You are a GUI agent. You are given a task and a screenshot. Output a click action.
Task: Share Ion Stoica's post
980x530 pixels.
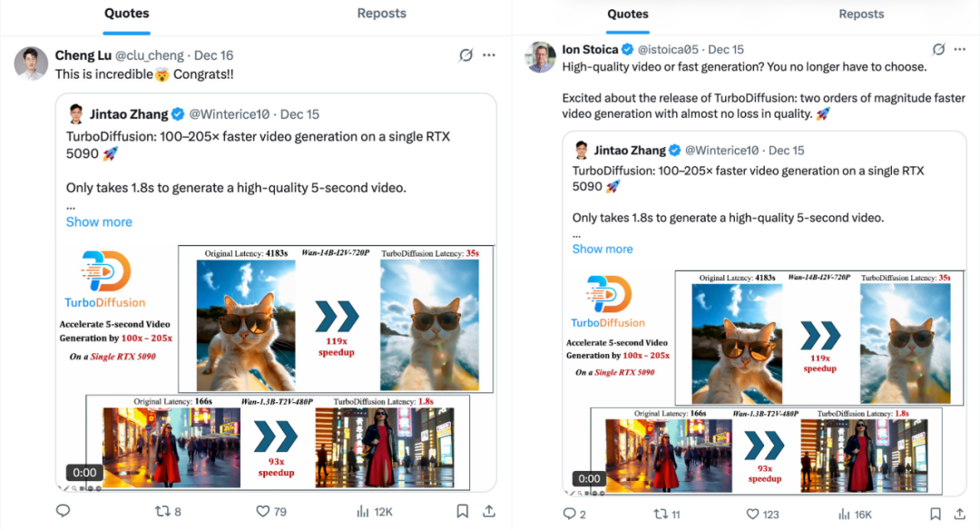tap(960, 514)
